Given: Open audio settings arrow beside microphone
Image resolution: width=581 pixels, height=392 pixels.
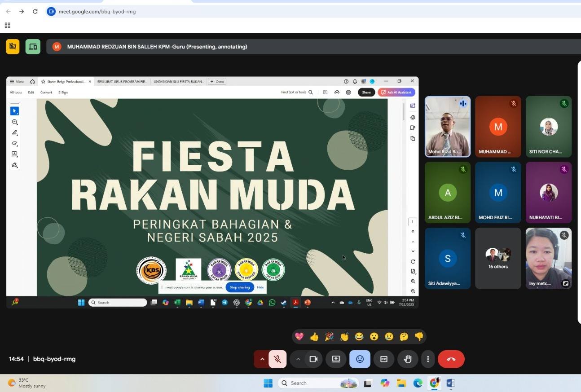Looking at the screenshot, I should (262, 359).
